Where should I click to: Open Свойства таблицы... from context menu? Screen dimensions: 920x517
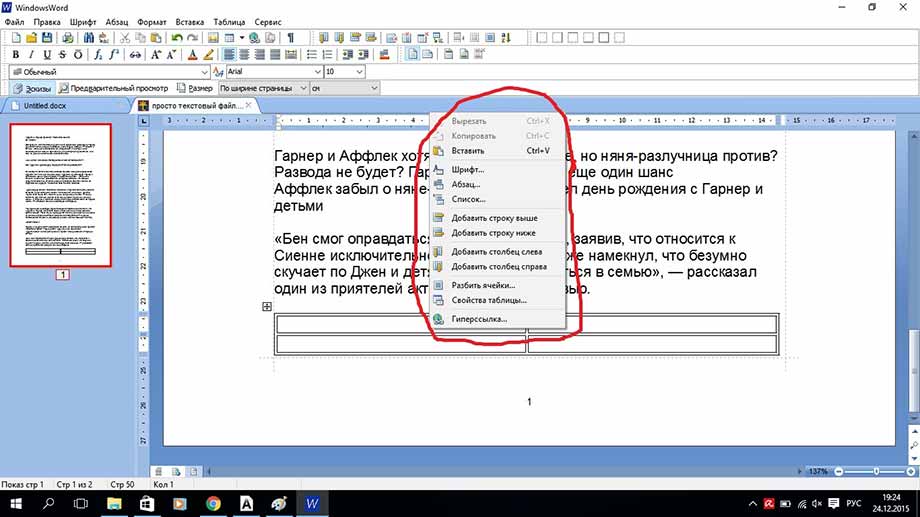click(498, 300)
